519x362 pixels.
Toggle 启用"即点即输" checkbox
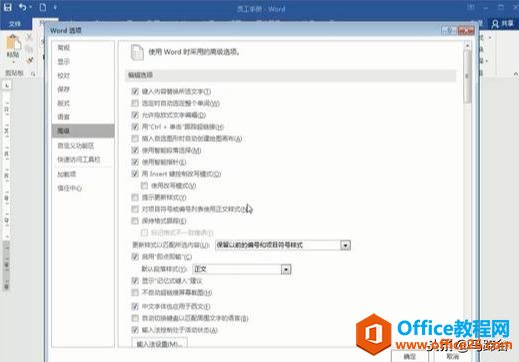135,257
